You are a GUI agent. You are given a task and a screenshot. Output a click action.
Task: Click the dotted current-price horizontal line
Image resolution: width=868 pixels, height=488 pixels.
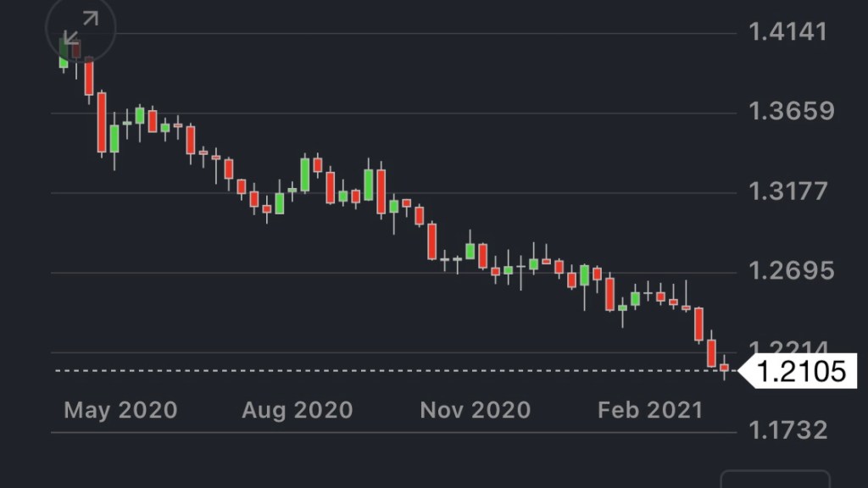381,371
